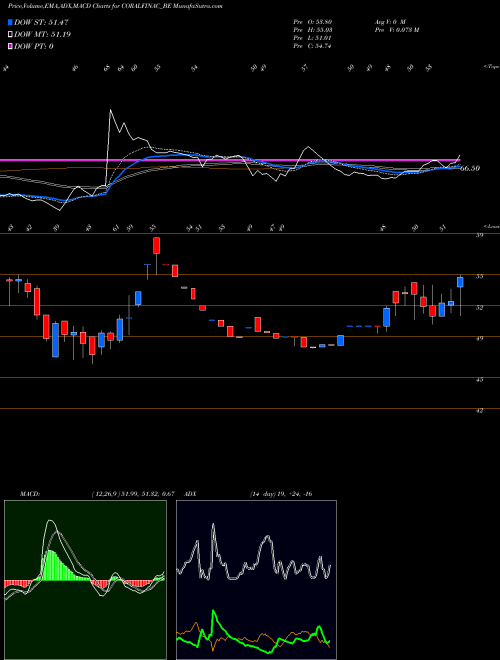
Task: Click the 55 price axis label
Action: click(x=479, y=277)
